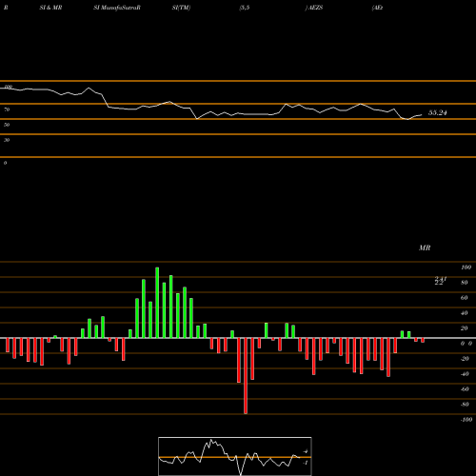Click the 80 label on MR right axis

tap(465, 283)
